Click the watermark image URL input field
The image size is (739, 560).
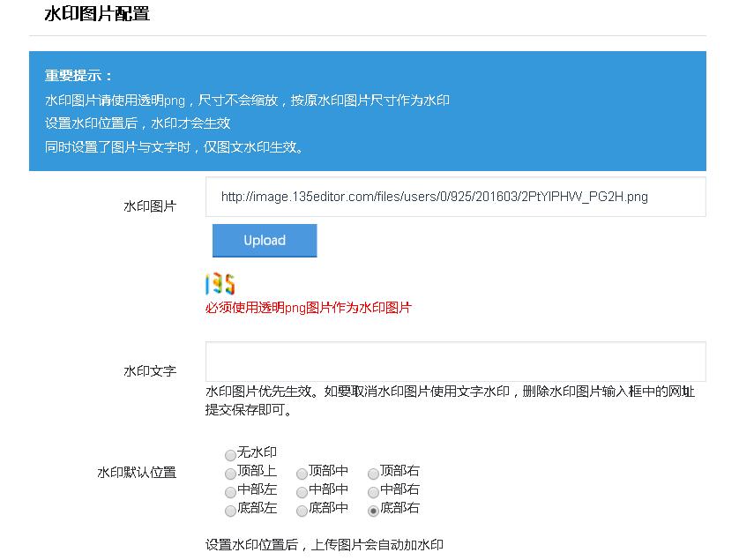click(455, 196)
